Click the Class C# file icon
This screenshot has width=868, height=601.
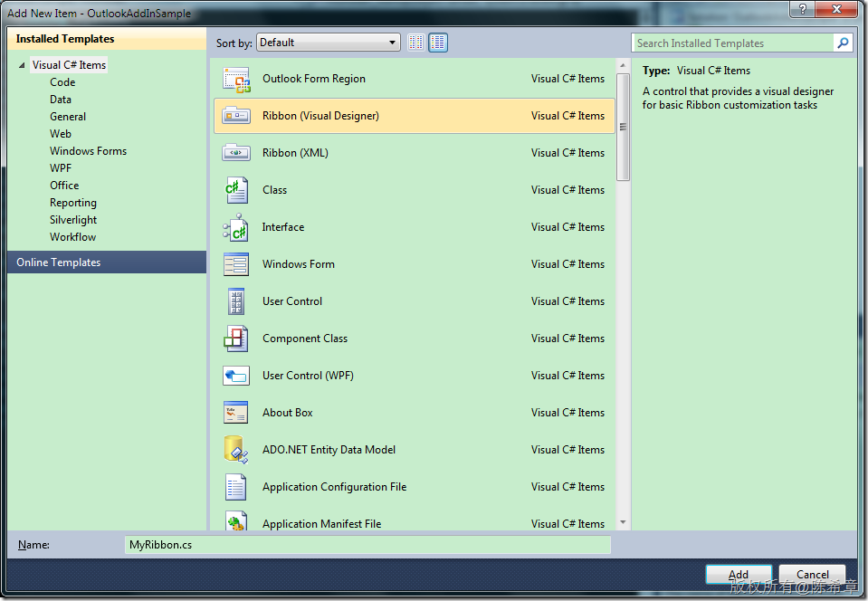[x=236, y=190]
